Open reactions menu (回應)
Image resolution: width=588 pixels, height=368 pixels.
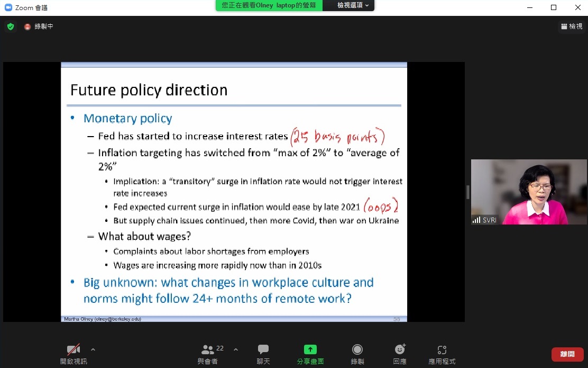(x=400, y=354)
